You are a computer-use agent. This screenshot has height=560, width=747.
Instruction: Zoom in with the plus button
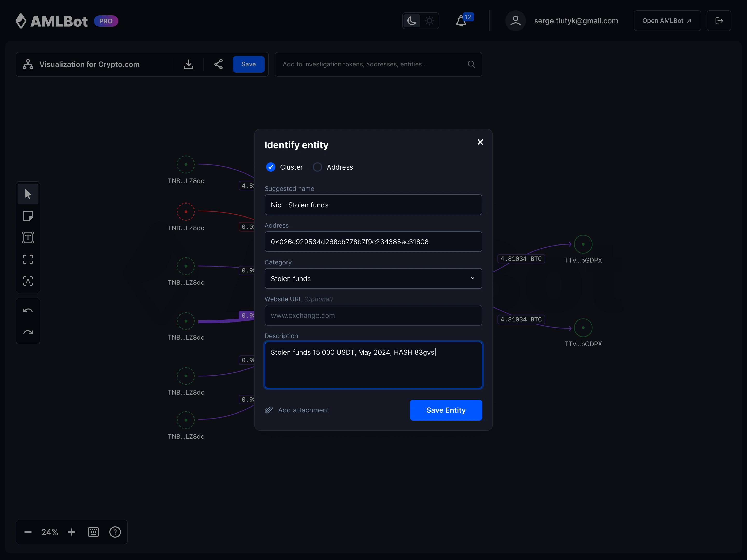72,532
